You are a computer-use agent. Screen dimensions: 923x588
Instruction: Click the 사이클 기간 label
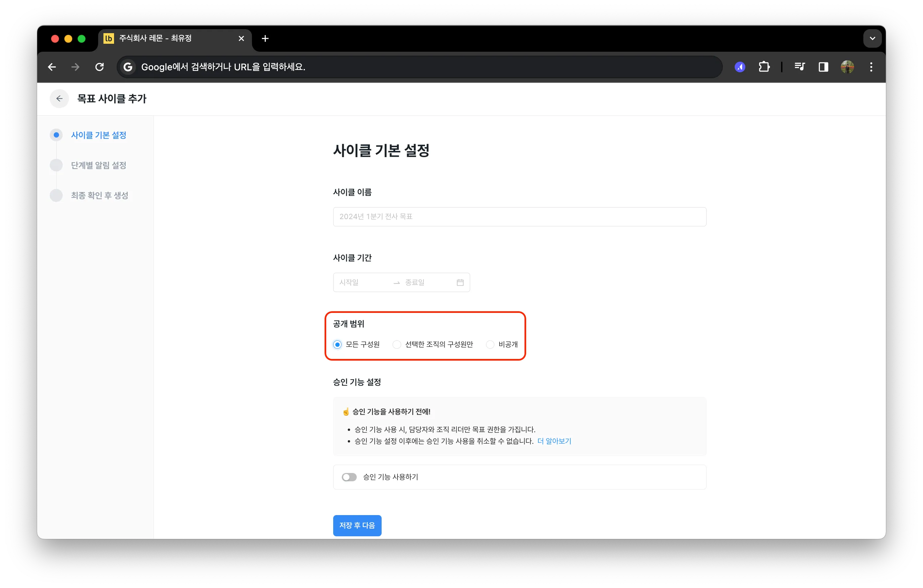(x=352, y=258)
